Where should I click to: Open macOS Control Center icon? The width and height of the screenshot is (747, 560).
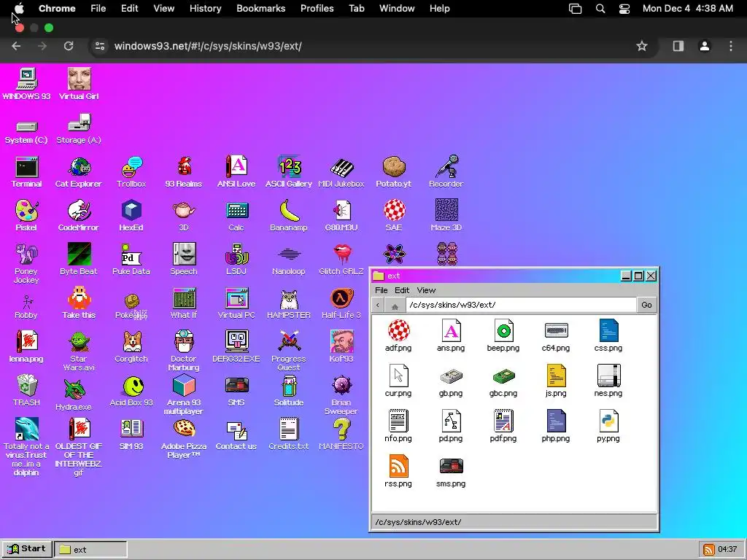click(624, 9)
